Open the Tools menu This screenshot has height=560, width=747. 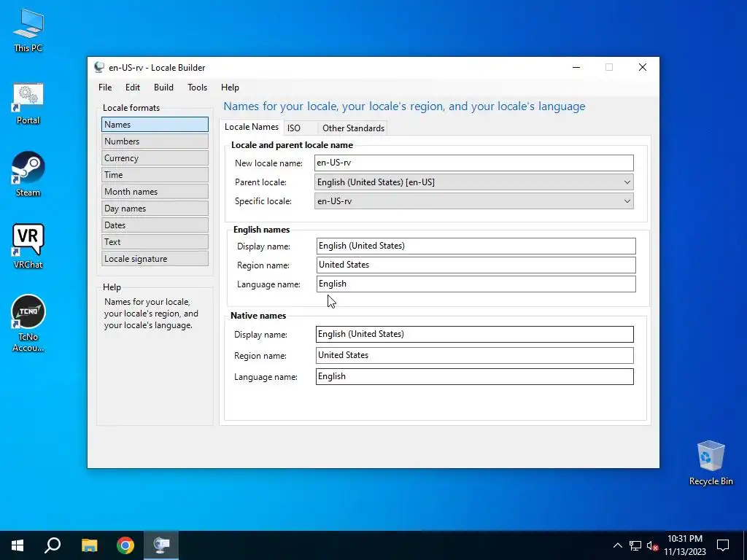click(197, 87)
